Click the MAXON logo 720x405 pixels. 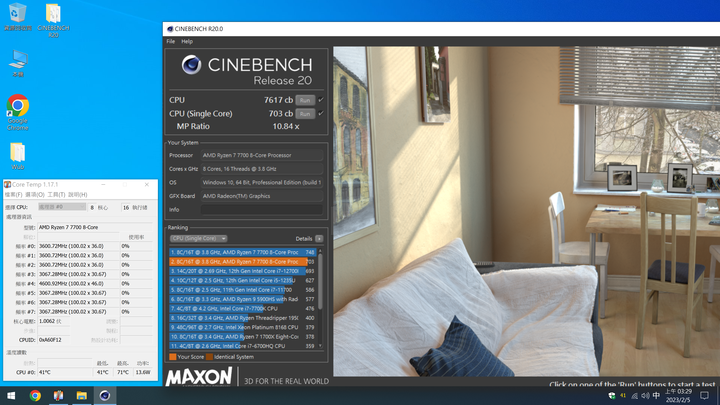(199, 377)
